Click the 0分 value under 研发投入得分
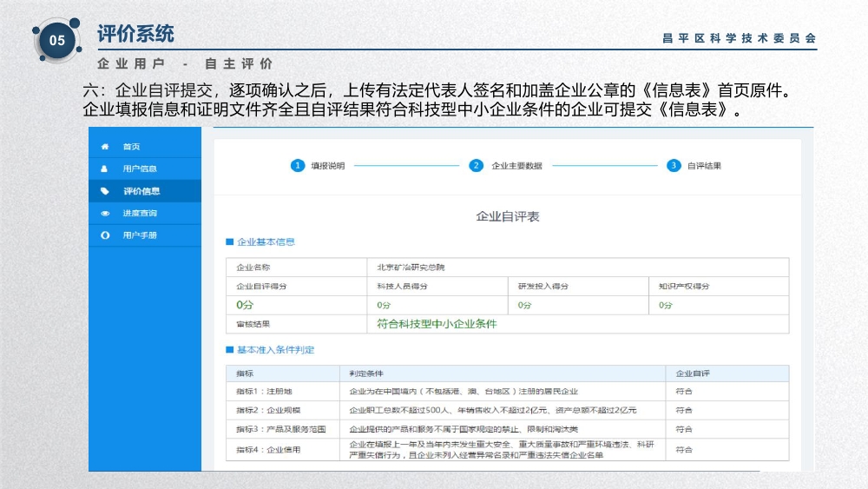This screenshot has width=868, height=489. (x=524, y=305)
